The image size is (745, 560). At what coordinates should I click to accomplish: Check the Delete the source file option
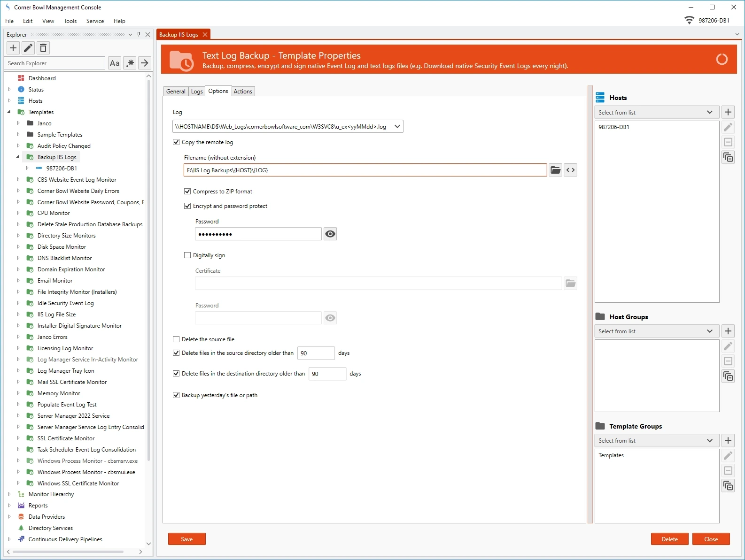(176, 339)
